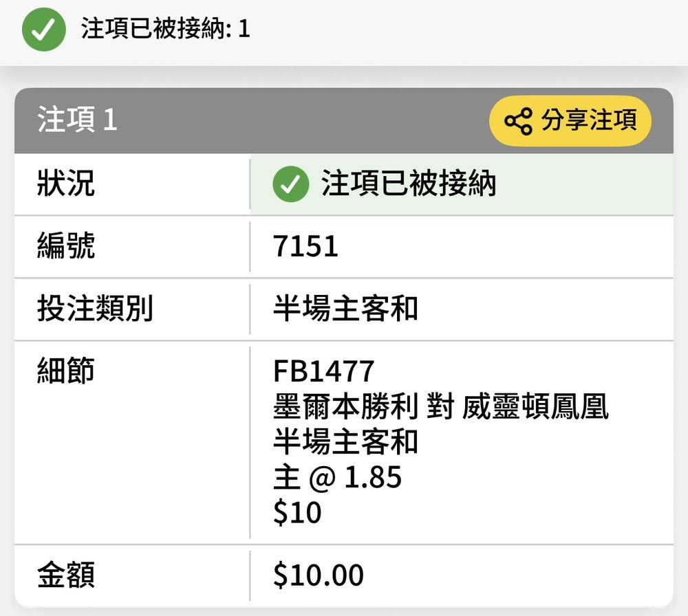This screenshot has height=616, width=688.
Task: Click the $10.00 total amount value
Action: pyautogui.click(x=318, y=576)
